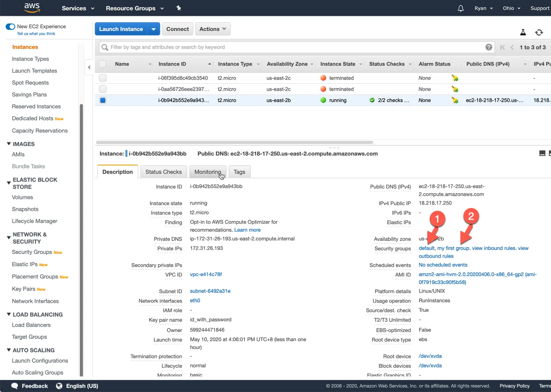Open the Services dropdown
This screenshot has width=551, height=392.
coord(78,8)
